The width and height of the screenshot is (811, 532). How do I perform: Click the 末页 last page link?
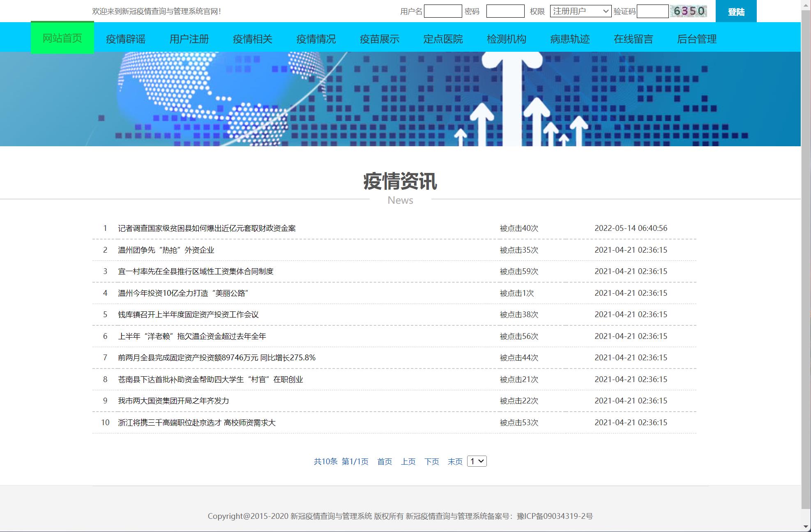click(455, 461)
